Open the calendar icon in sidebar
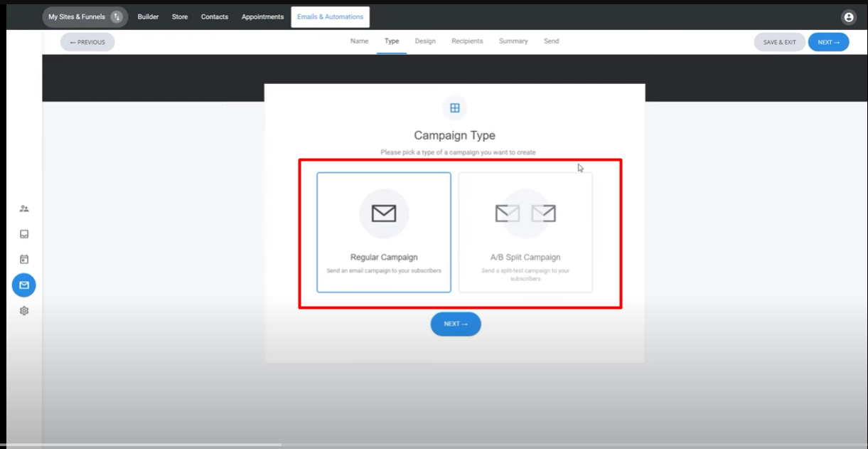Image resolution: width=868 pixels, height=449 pixels. (x=24, y=260)
